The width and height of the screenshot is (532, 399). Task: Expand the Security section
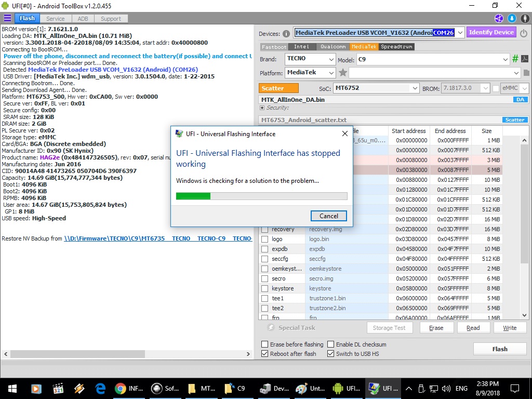tap(262, 108)
